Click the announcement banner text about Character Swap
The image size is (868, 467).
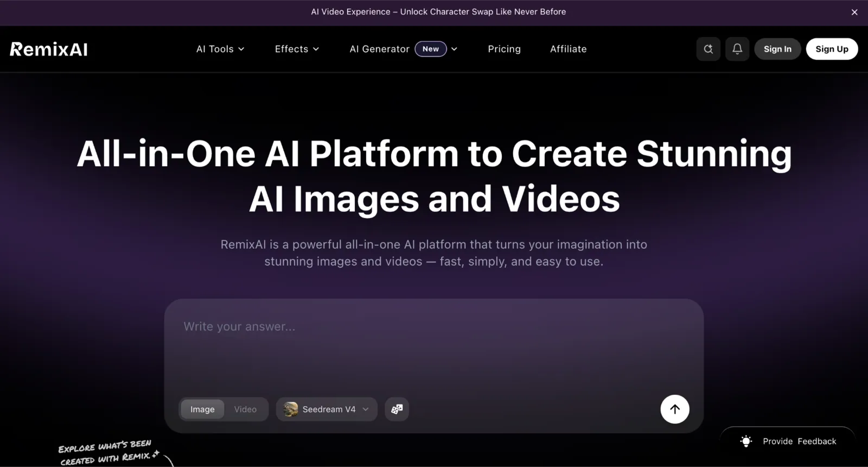pos(438,12)
